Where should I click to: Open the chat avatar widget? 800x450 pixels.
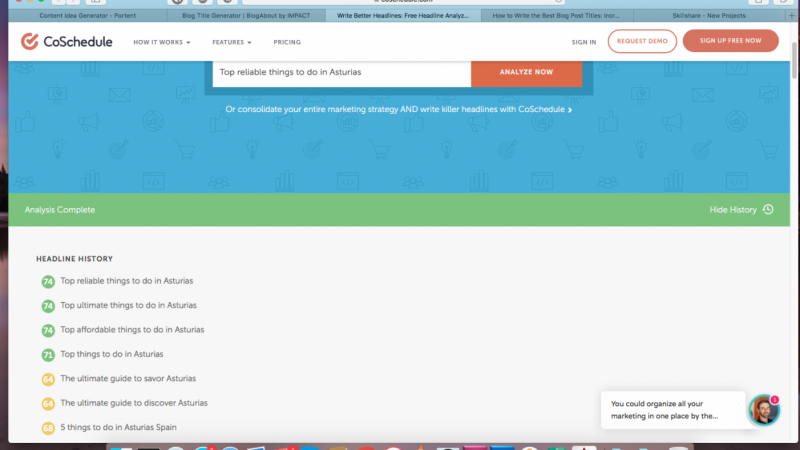(764, 410)
